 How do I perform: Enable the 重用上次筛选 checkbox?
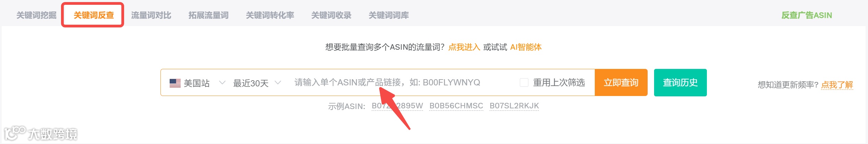tap(524, 83)
